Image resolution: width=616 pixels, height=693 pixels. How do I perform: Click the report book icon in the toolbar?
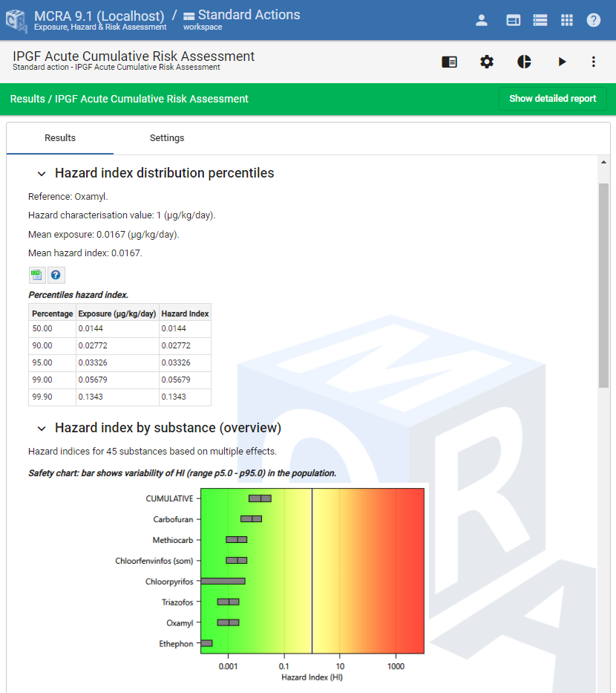[449, 62]
